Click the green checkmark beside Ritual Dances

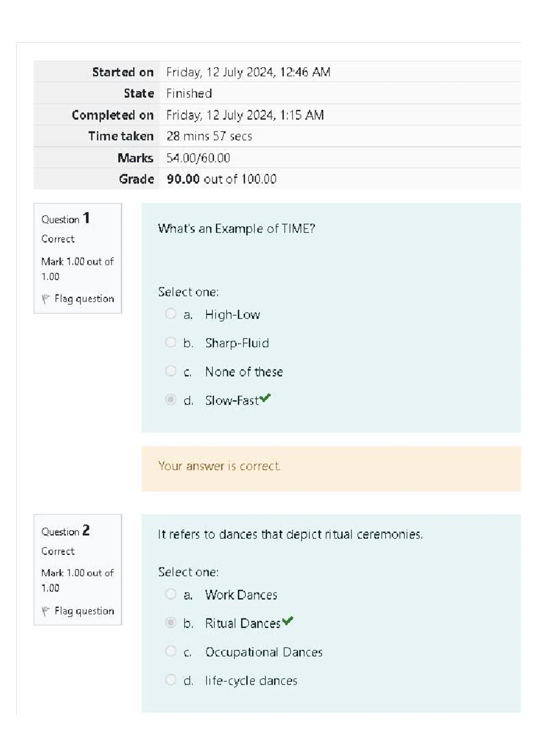coord(287,621)
